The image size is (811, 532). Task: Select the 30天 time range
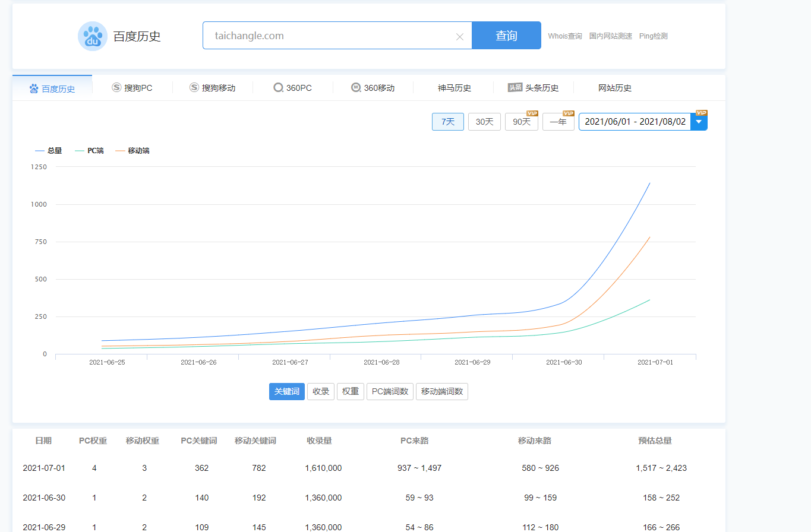coord(485,122)
